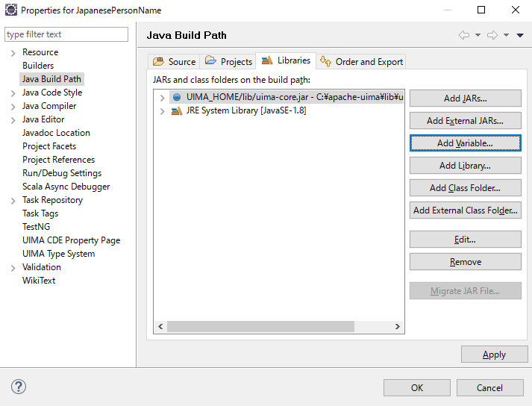Screen dimensions: 532x406
Task: Open the view menu triangle dropdown
Action: point(520,35)
